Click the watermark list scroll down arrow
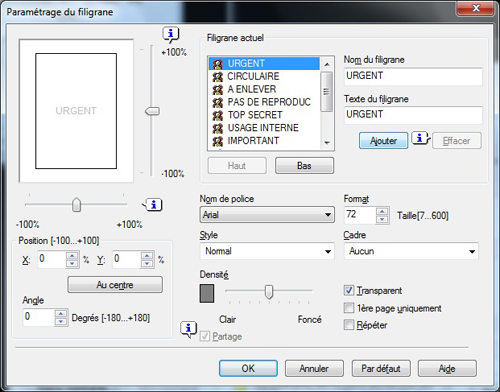This screenshot has height=392, width=500. pyautogui.click(x=327, y=143)
